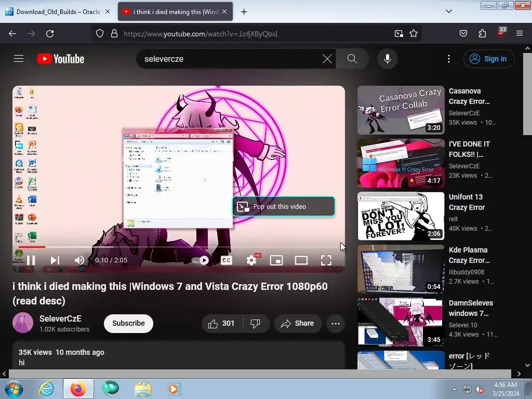Image resolution: width=532 pixels, height=399 pixels.
Task: Subscribe to SeleverCzE channel
Action: tap(129, 323)
